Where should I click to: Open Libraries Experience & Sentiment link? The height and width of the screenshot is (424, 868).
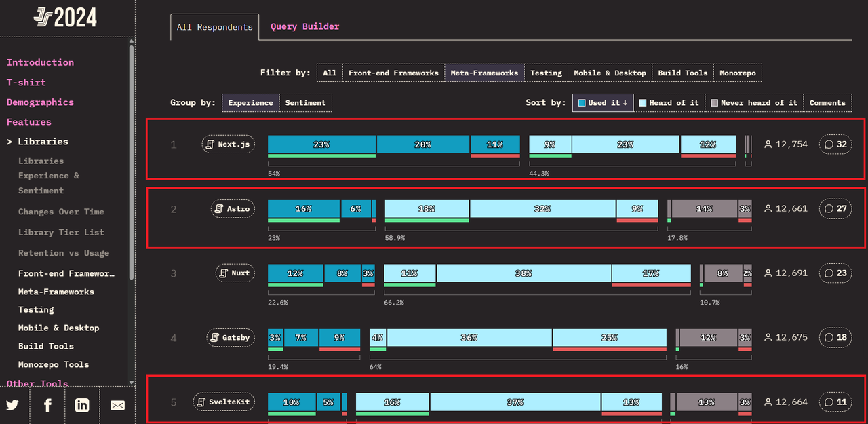click(x=49, y=176)
